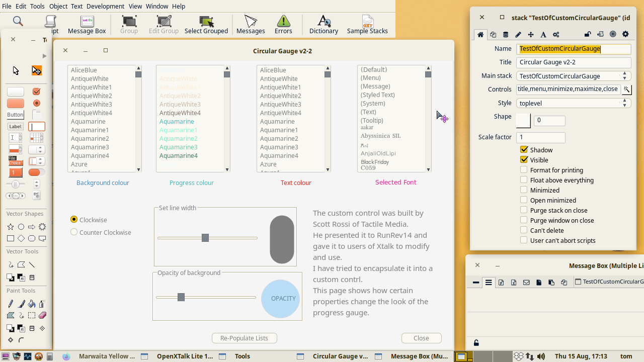Screen dimensions: 644x362
Task: Switch Message Box to single line mode
Action: coord(476,283)
